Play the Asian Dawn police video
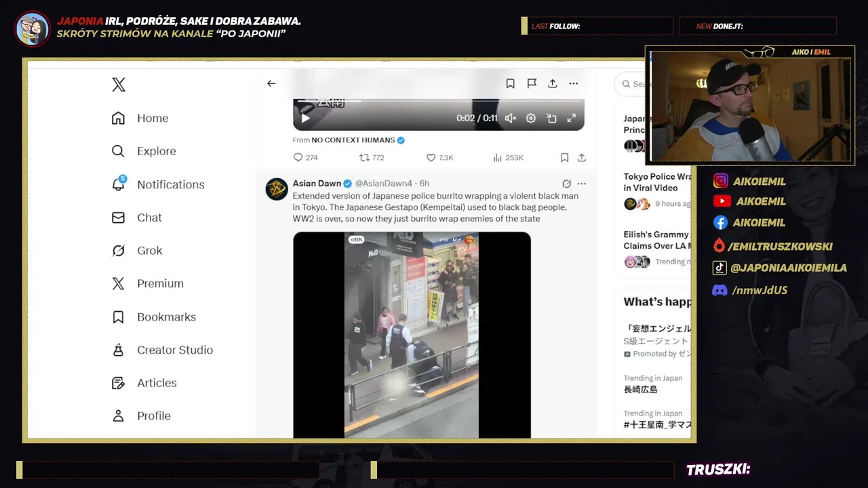This screenshot has width=868, height=488. click(x=412, y=335)
